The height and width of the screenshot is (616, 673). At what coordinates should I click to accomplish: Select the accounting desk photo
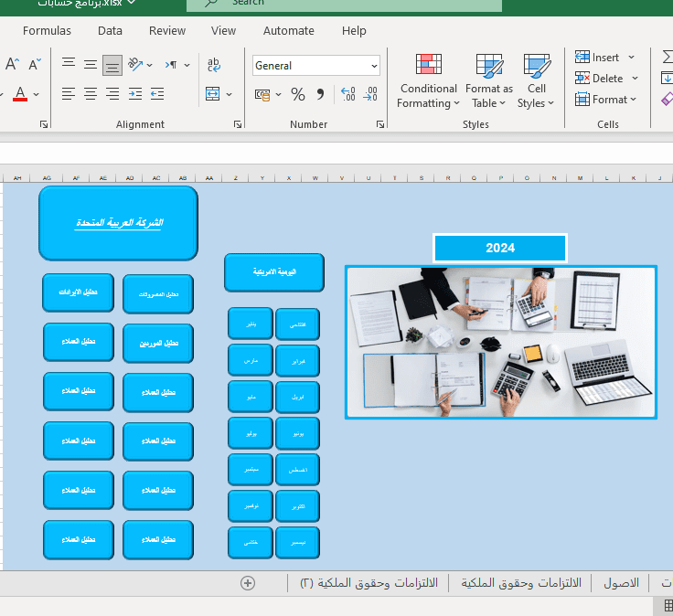(501, 343)
